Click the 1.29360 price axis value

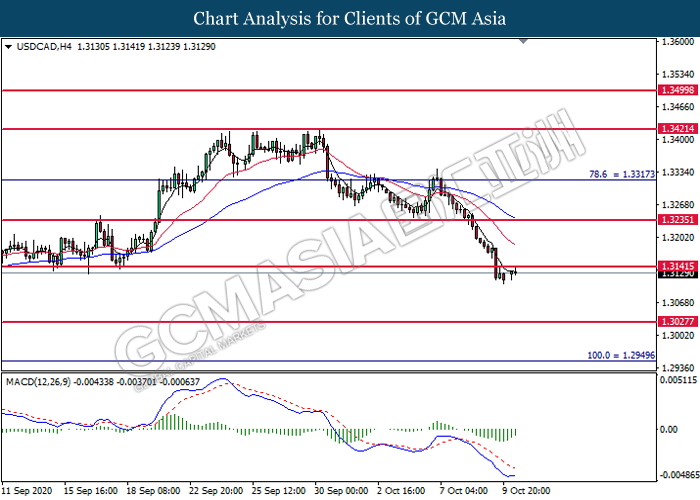[678, 368]
